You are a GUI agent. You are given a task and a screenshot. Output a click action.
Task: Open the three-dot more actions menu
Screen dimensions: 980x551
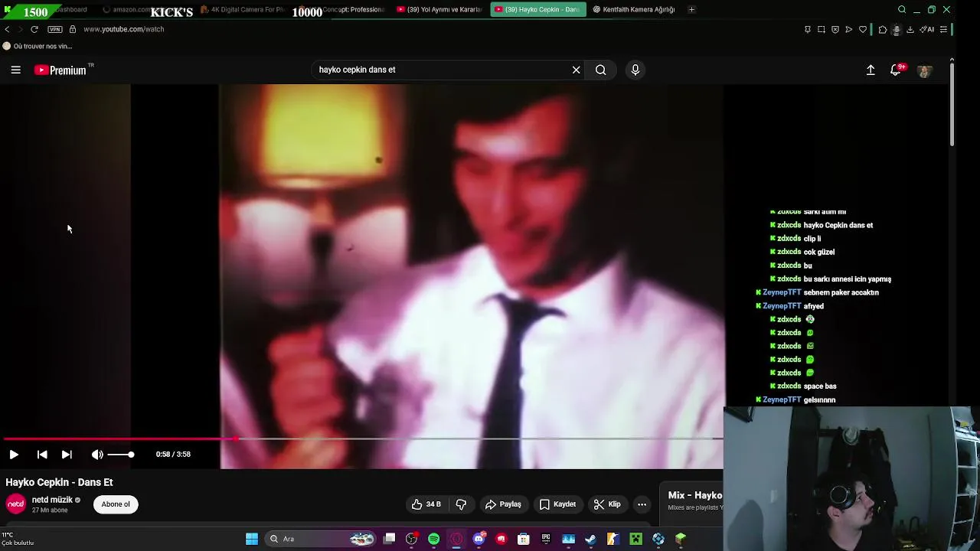642,504
